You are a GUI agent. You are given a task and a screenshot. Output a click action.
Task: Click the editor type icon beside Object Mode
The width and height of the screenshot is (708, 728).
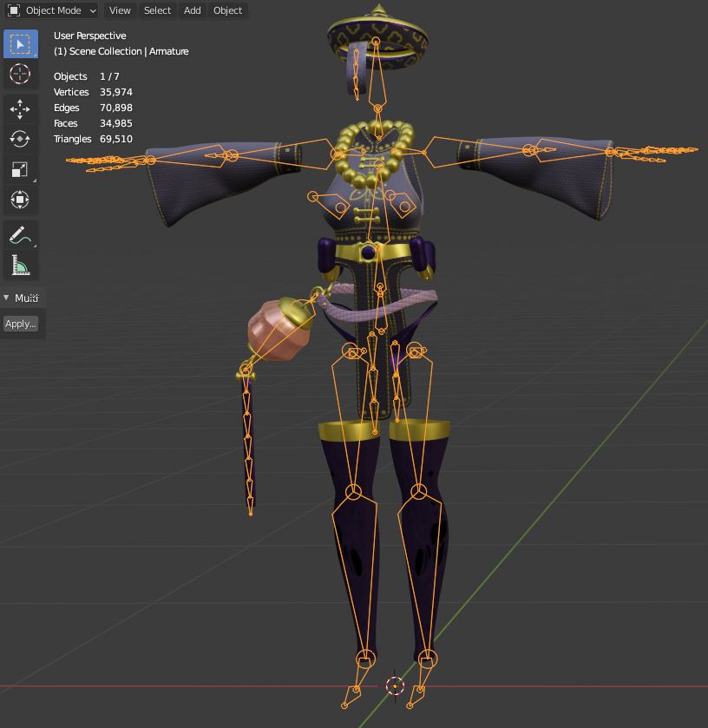(x=14, y=10)
